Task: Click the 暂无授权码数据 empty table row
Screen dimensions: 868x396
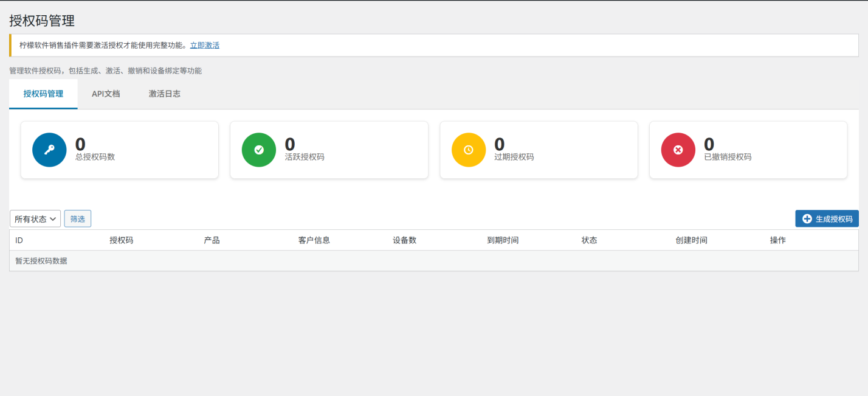Action: click(x=41, y=261)
